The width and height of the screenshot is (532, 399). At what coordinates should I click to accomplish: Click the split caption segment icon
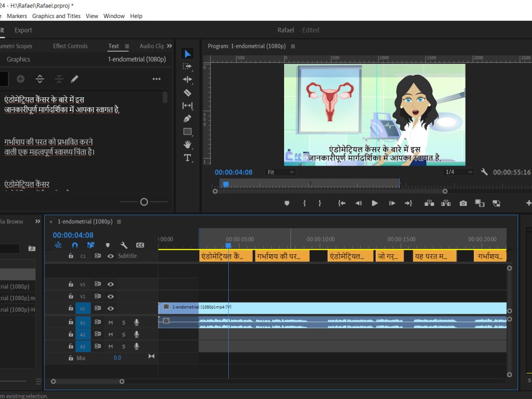click(40, 79)
